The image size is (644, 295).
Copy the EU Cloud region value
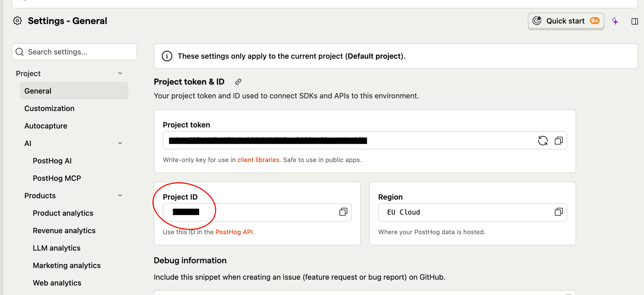pyautogui.click(x=558, y=212)
